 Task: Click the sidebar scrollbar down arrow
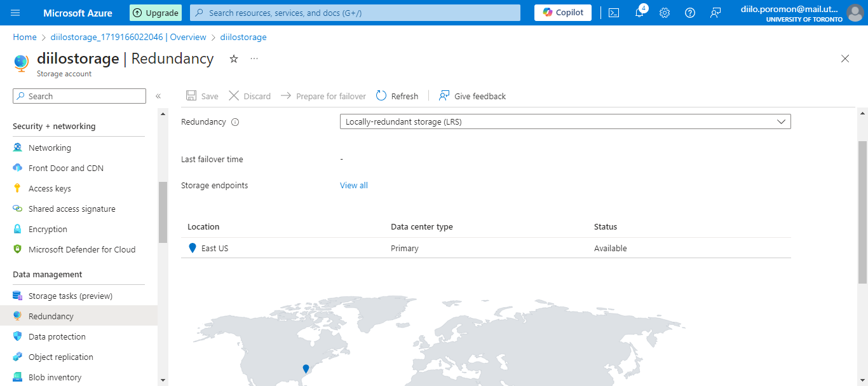pos(163,380)
